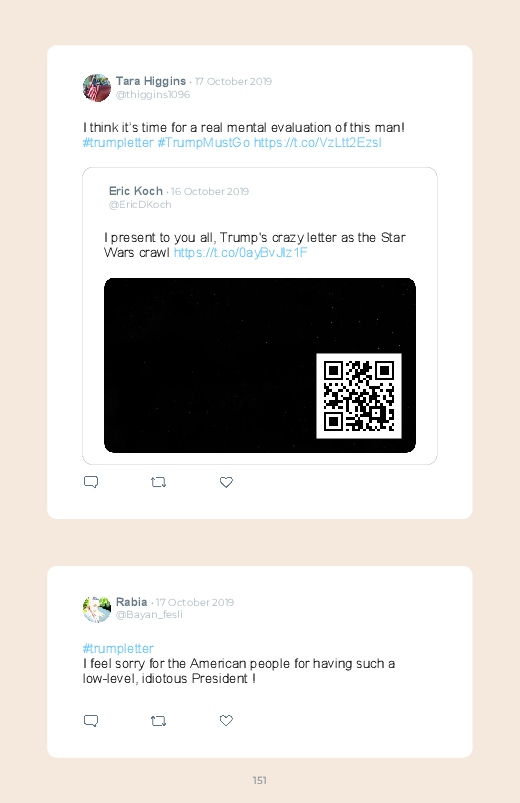Click the retweet icon under Tara Higgins' tweet
This screenshot has height=803, width=520.
tap(158, 482)
